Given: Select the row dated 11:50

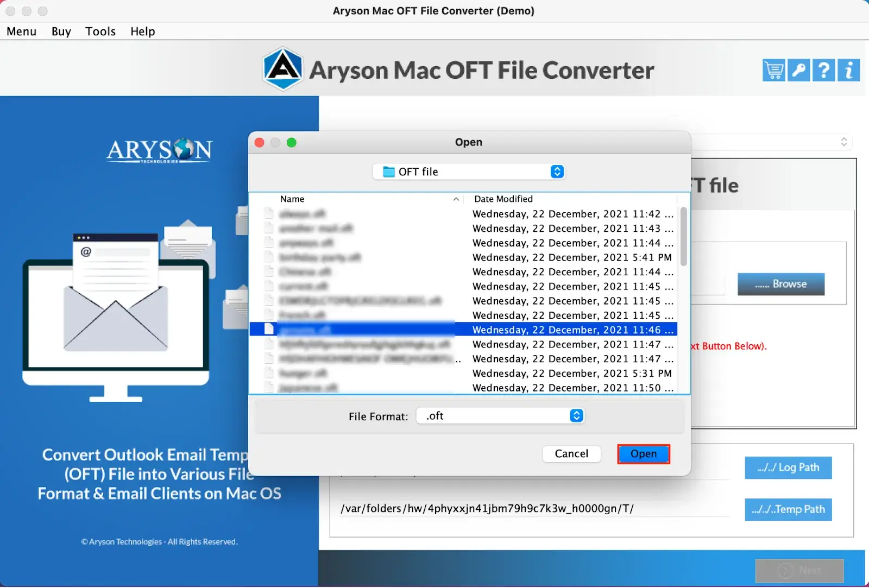Looking at the screenshot, I should (x=463, y=387).
